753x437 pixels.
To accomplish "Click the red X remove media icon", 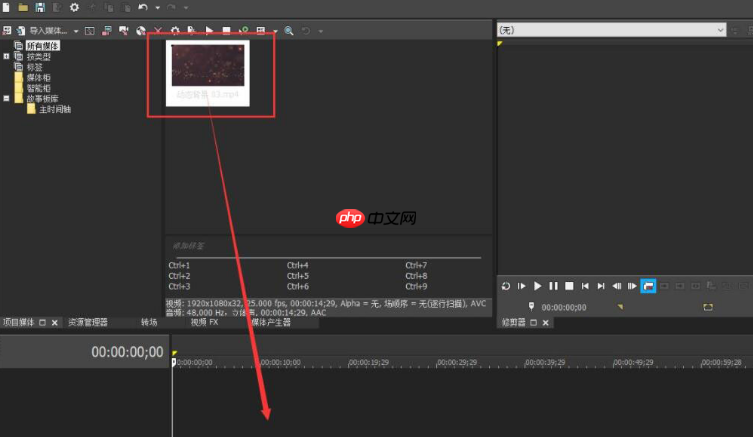I will click(x=157, y=31).
